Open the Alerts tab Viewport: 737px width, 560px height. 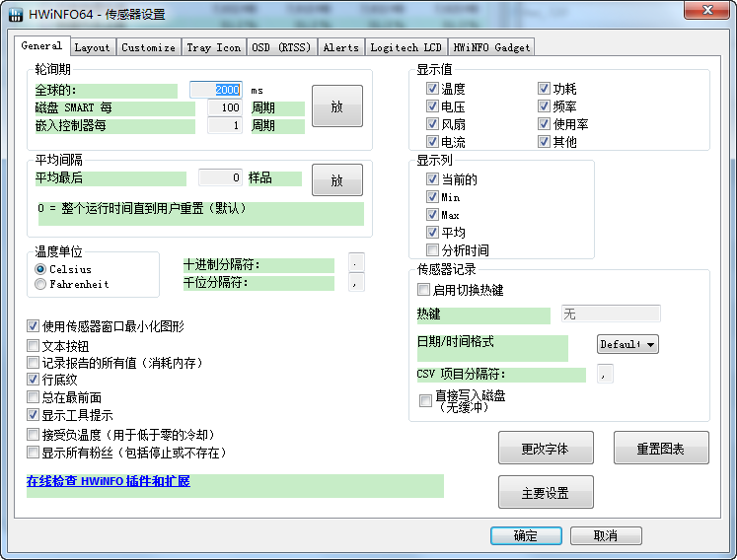[340, 47]
